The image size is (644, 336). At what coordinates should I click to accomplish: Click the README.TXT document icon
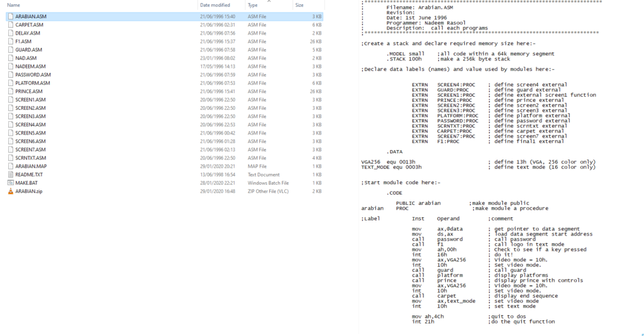10,175
